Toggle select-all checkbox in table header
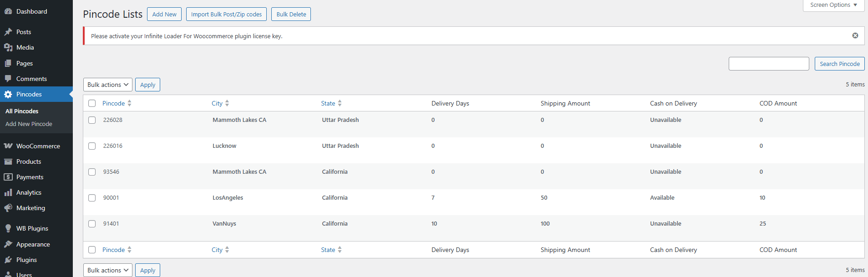This screenshot has width=868, height=277. [x=92, y=103]
